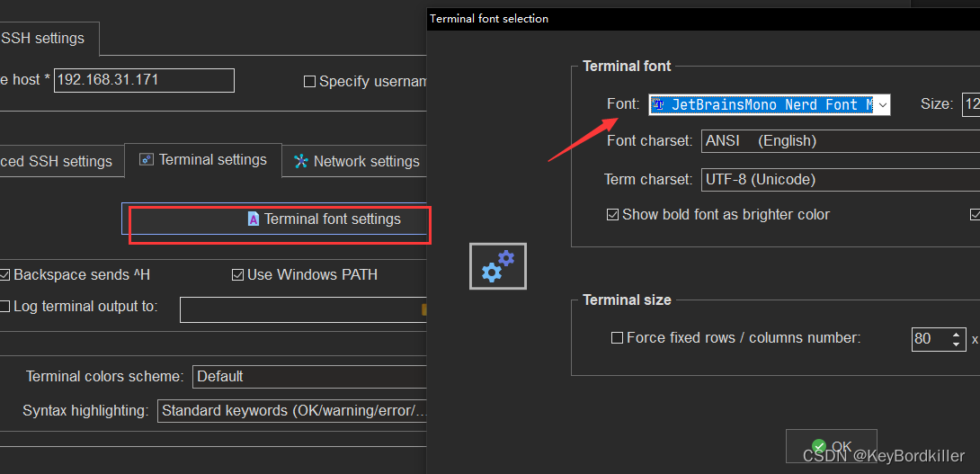Image resolution: width=980 pixels, height=474 pixels.
Task: Enable Log terminal output to checkbox
Action: point(5,307)
